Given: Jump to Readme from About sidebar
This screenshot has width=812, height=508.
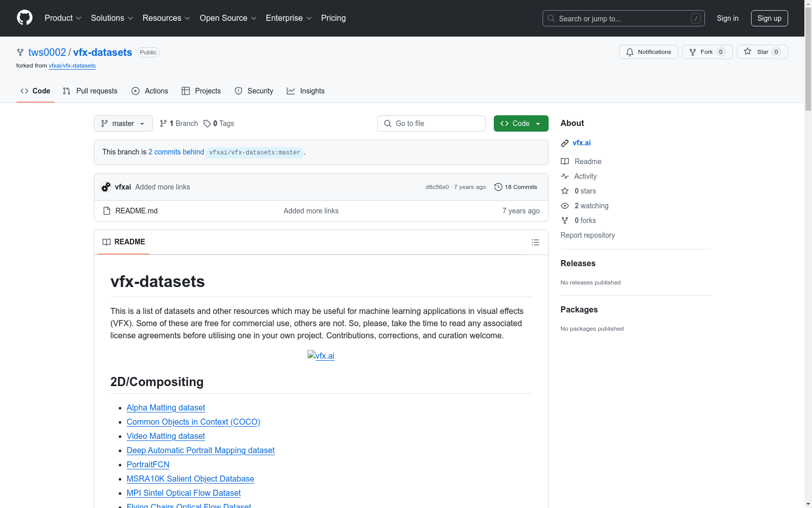Looking at the screenshot, I should [x=581, y=162].
